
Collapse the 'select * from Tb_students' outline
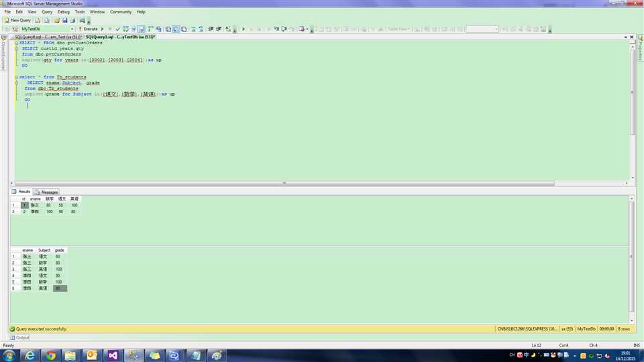(16, 77)
